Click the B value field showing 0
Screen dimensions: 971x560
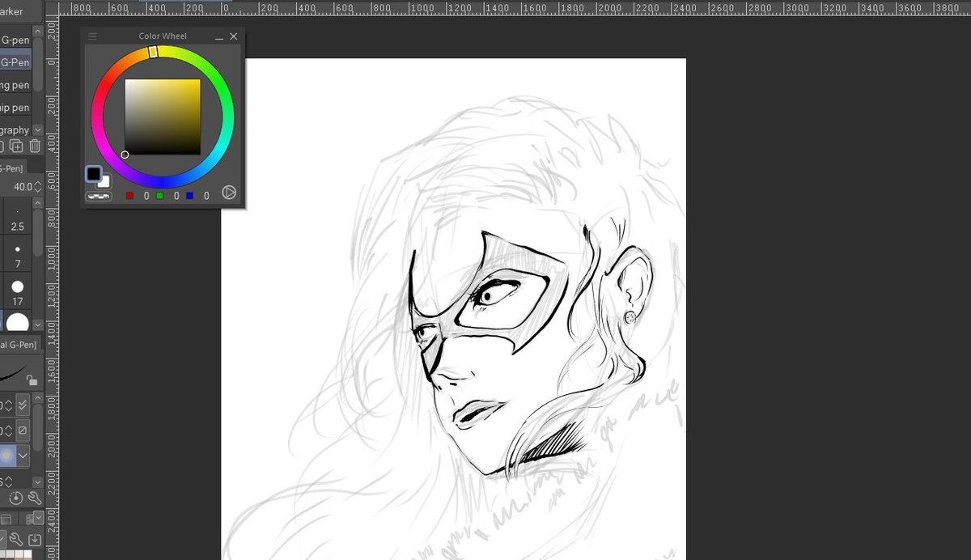pyautogui.click(x=206, y=196)
